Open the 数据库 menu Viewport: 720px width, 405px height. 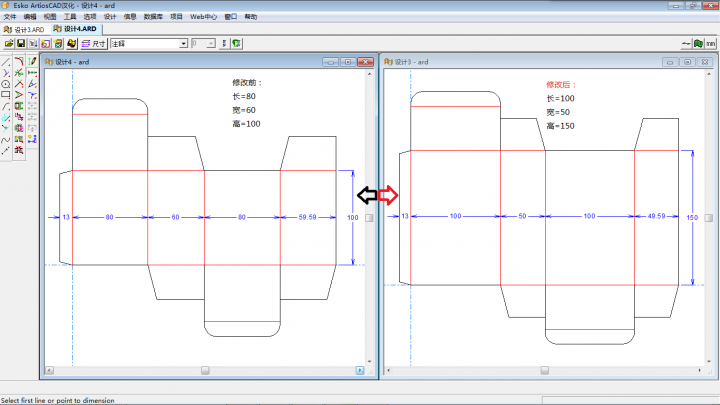coord(154,17)
